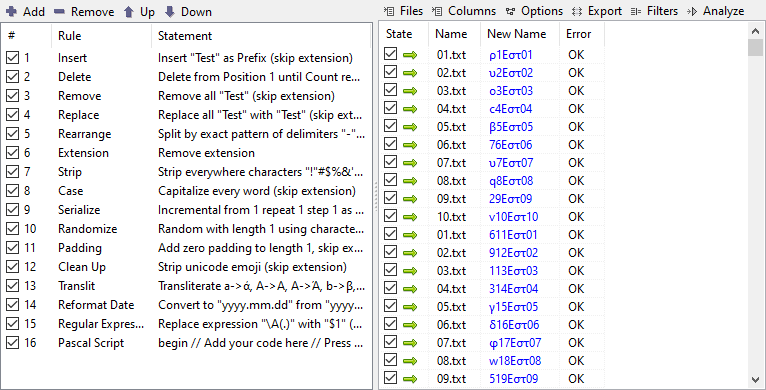Uncheck rule 2 Delete checkbox
This screenshot has width=766, height=390.
[x=12, y=77]
